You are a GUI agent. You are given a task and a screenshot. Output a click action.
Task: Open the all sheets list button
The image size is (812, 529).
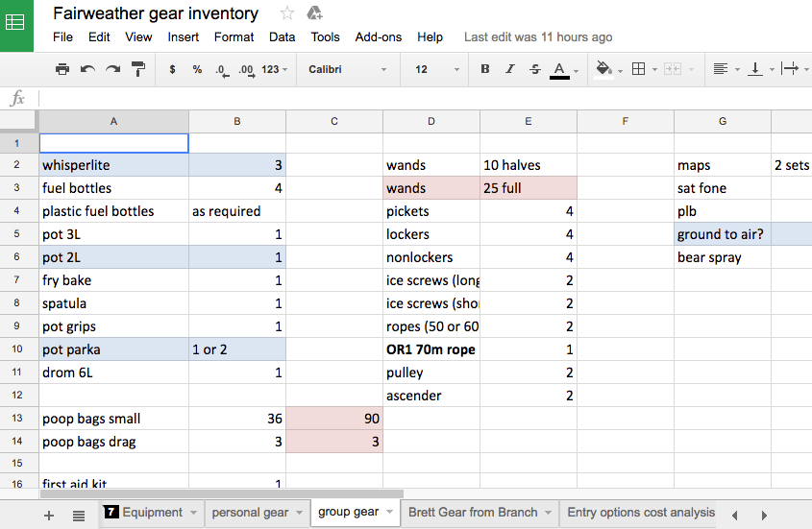click(79, 515)
